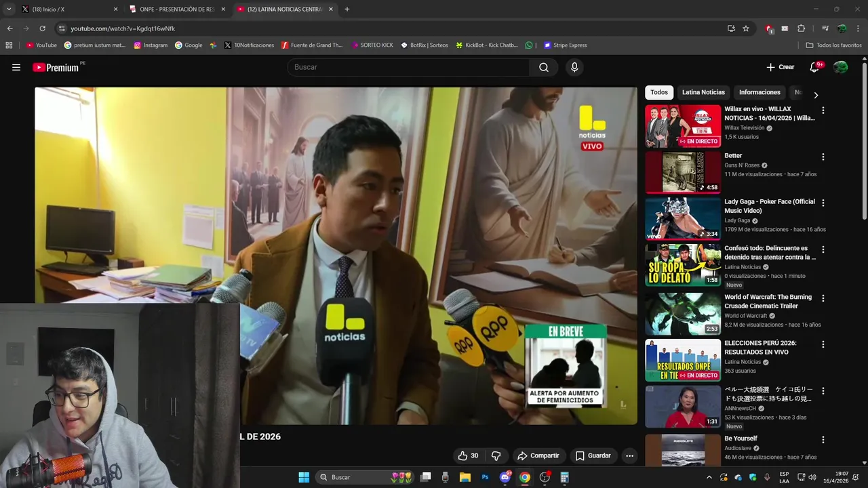868x488 pixels.
Task: Focus the YouTube Buscar search field
Action: [x=408, y=67]
